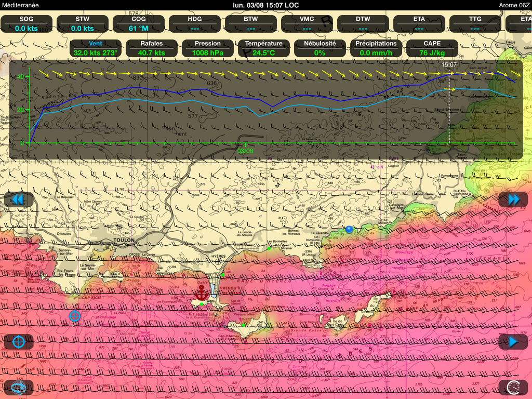Screen dimensions: 532x399
Task: Tap the TOULON city label on the map
Action: coord(124,240)
